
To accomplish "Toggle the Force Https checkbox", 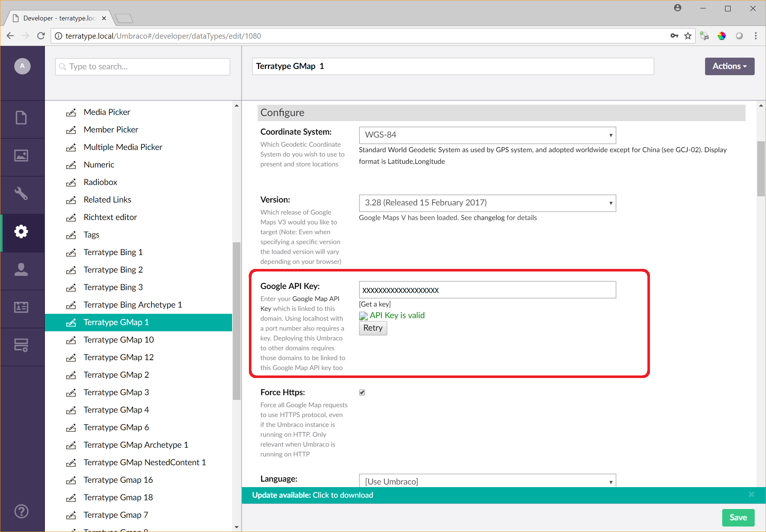I will [x=362, y=392].
